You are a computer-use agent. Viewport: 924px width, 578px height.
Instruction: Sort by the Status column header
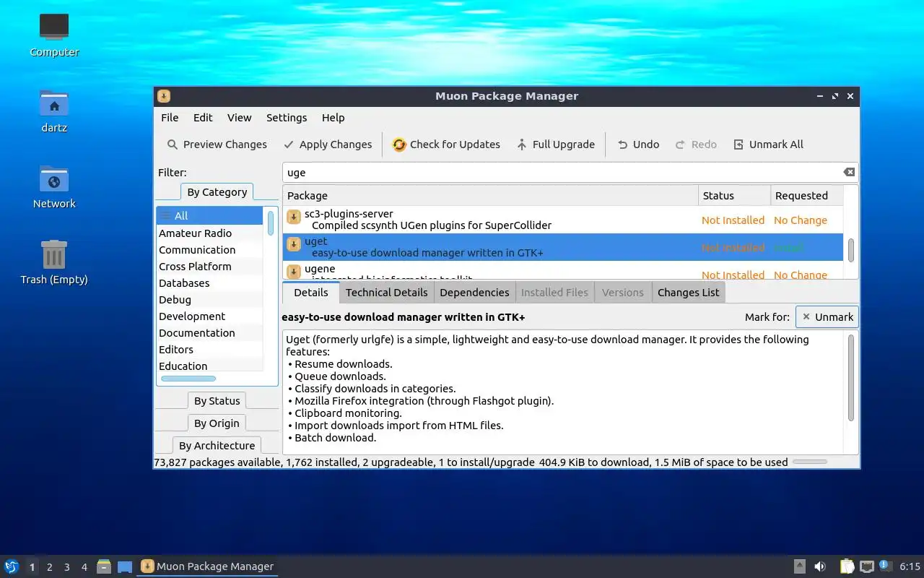pos(735,196)
